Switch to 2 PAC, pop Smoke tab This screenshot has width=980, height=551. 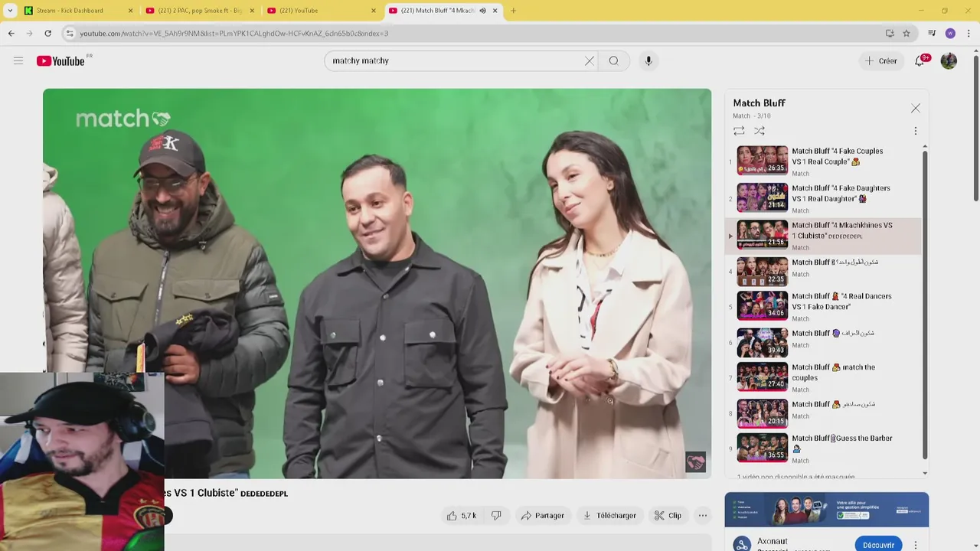(200, 11)
